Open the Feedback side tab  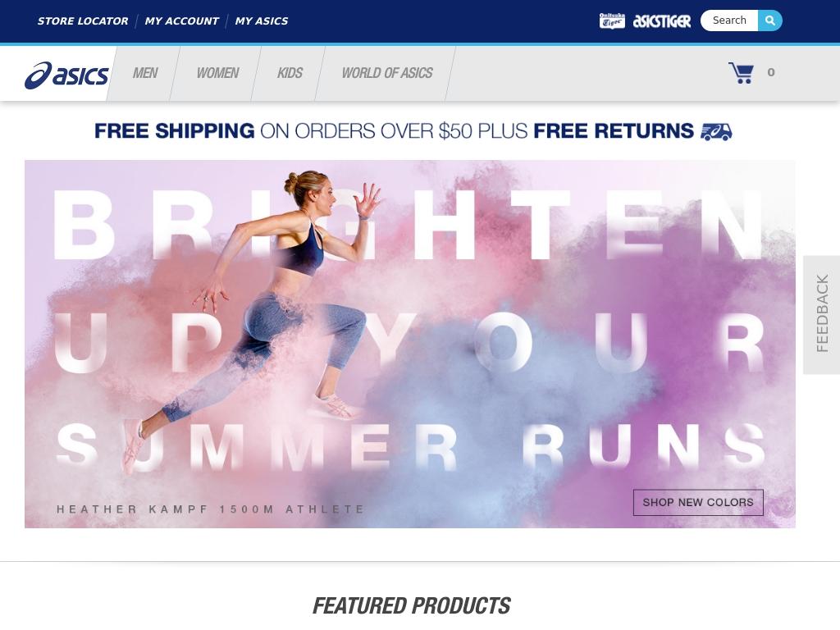821,314
